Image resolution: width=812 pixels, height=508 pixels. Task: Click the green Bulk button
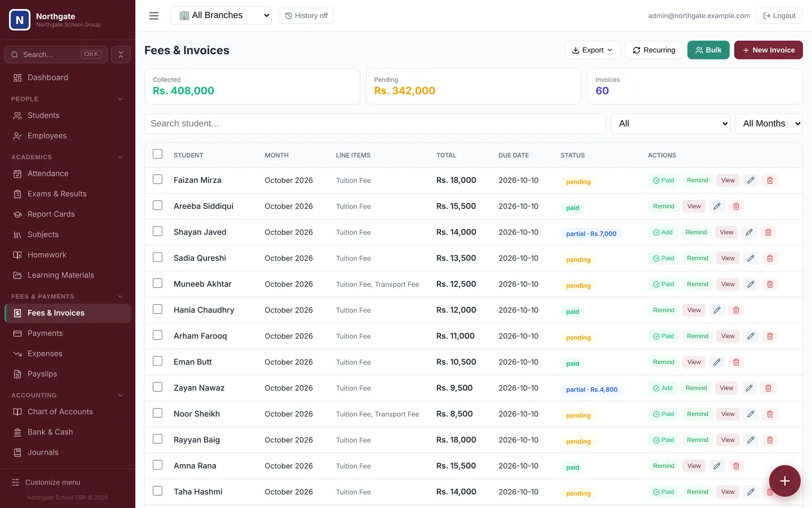coord(708,50)
